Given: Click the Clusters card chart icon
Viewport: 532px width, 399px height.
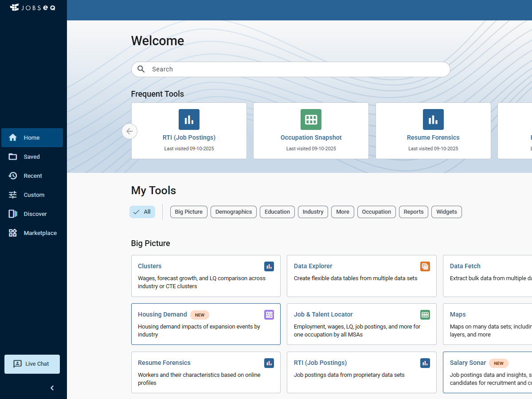Looking at the screenshot, I should click(269, 266).
